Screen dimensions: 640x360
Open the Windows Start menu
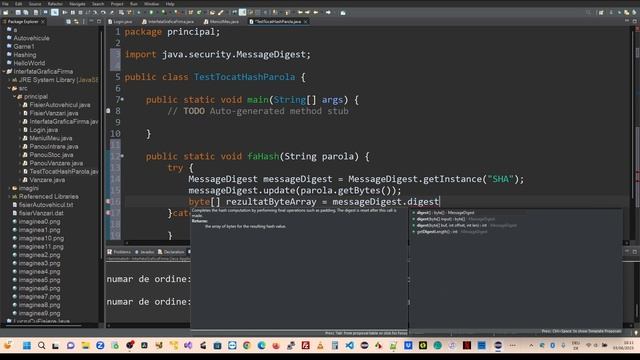(27, 346)
